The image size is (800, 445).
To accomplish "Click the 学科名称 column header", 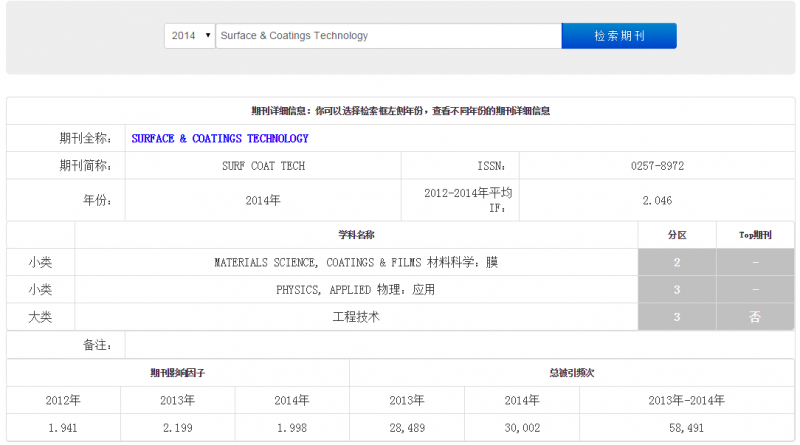I will (356, 235).
